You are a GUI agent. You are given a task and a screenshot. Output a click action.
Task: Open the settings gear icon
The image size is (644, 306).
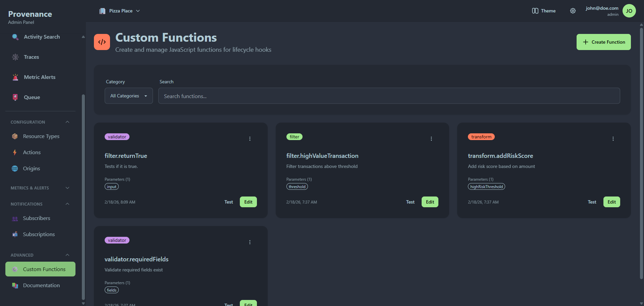point(573,10)
